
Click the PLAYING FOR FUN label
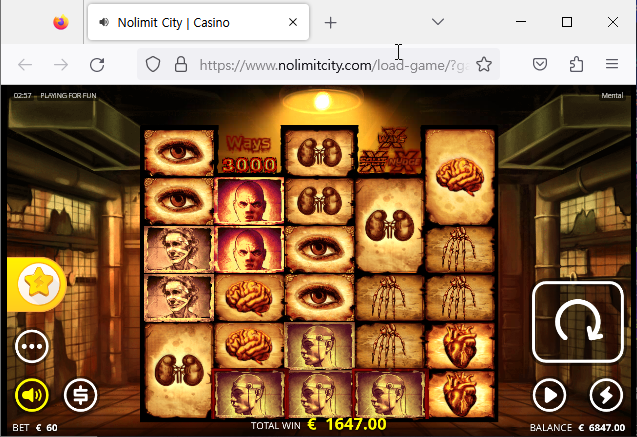point(68,95)
